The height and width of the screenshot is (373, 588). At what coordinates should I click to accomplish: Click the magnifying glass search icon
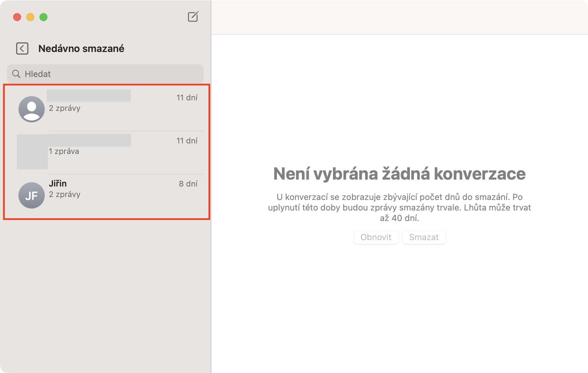coord(16,74)
